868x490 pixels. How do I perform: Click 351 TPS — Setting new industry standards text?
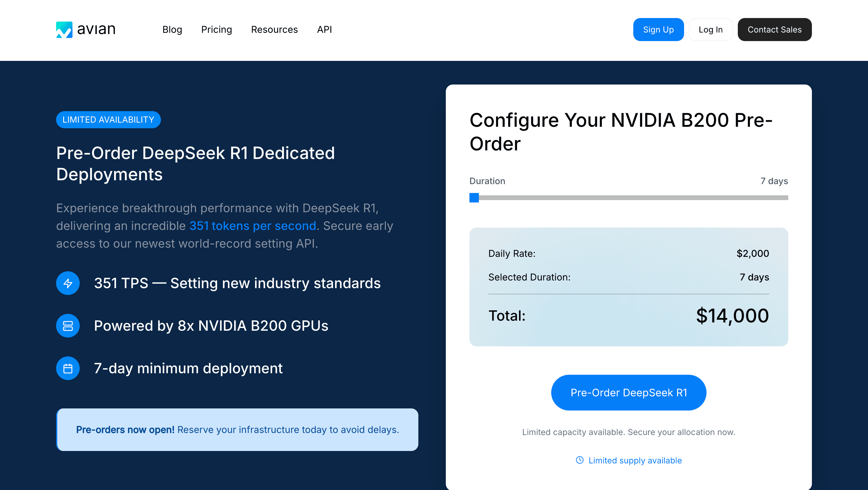coord(238,283)
